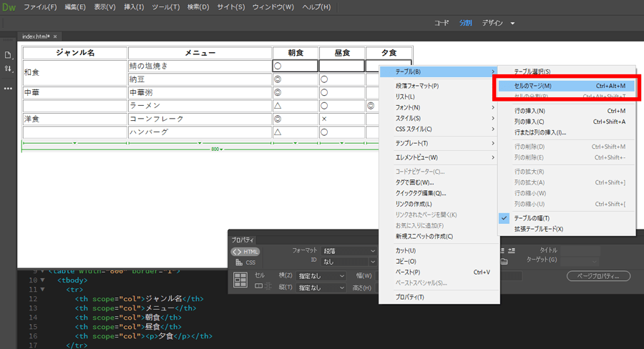The image size is (644, 349).
Task: Open the three-dots more tools icon
Action: tap(8, 88)
